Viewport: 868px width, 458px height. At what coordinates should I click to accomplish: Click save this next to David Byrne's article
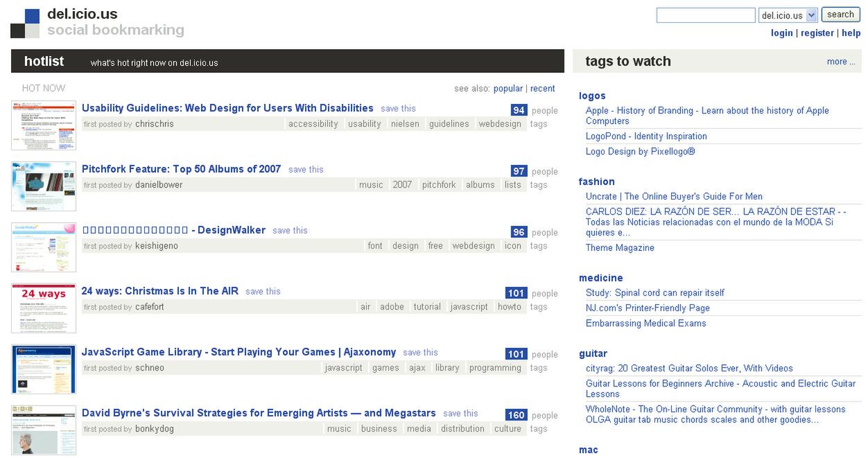point(461,414)
